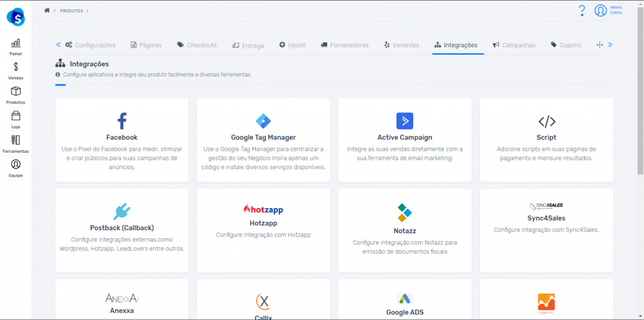Open the Ferramentas tools icon

tap(16, 140)
